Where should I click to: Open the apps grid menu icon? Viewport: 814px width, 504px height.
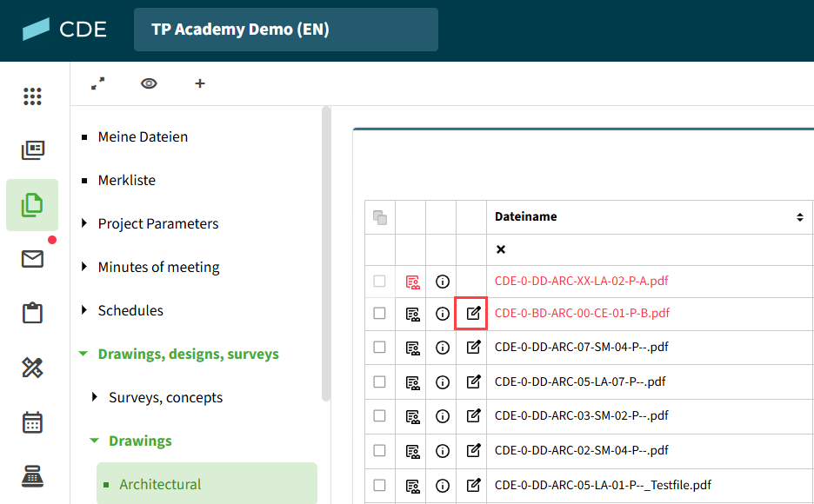tap(32, 96)
